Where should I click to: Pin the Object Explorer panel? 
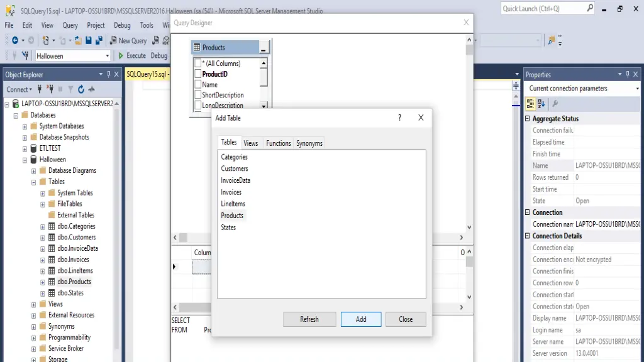[109, 74]
